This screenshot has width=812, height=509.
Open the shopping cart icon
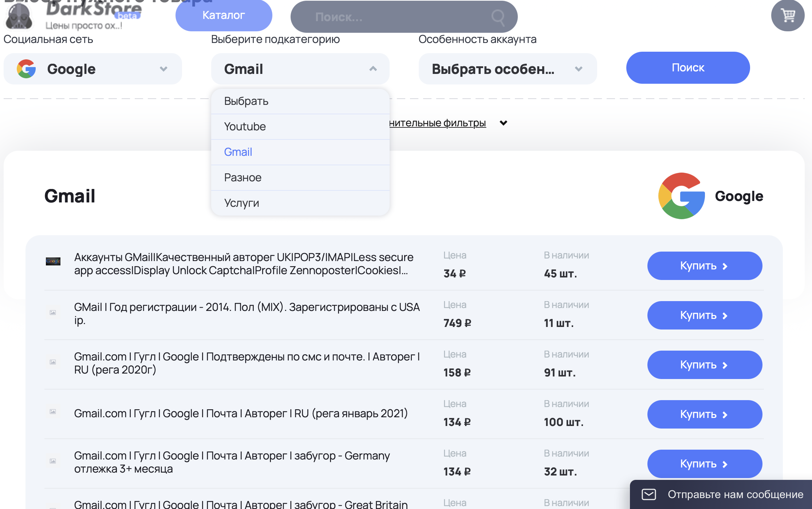[x=788, y=15]
